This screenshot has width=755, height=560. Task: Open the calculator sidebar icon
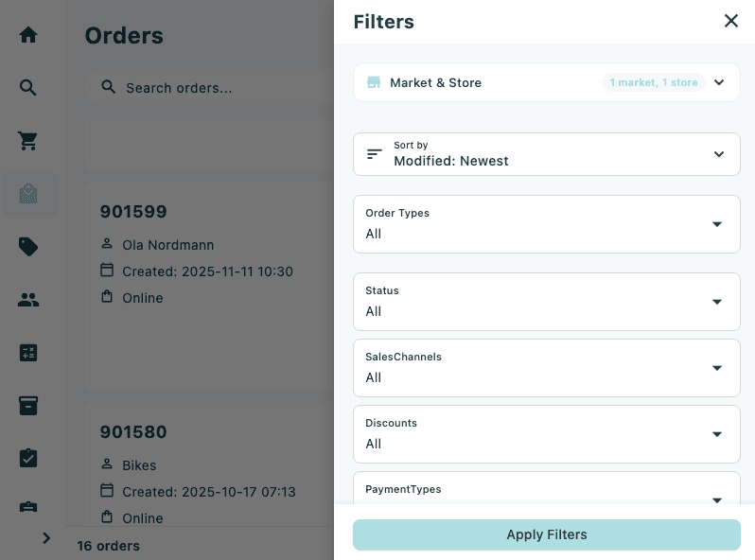28,353
